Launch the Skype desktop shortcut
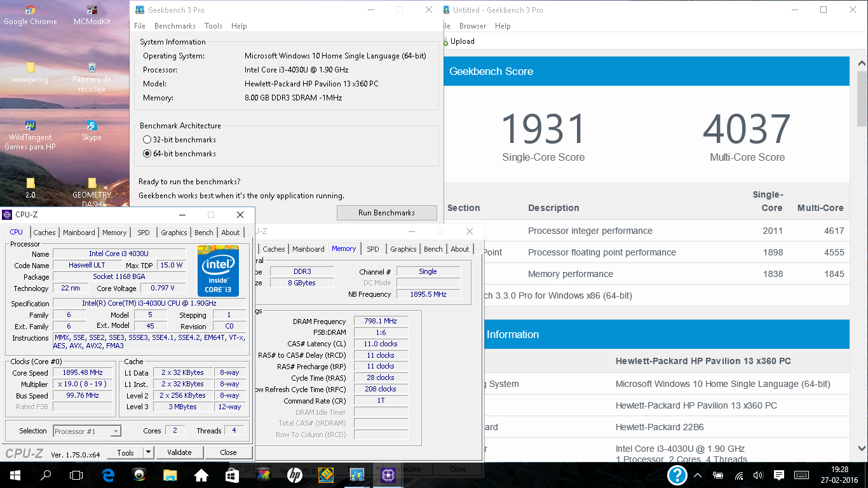This screenshot has height=488, width=868. click(92, 130)
